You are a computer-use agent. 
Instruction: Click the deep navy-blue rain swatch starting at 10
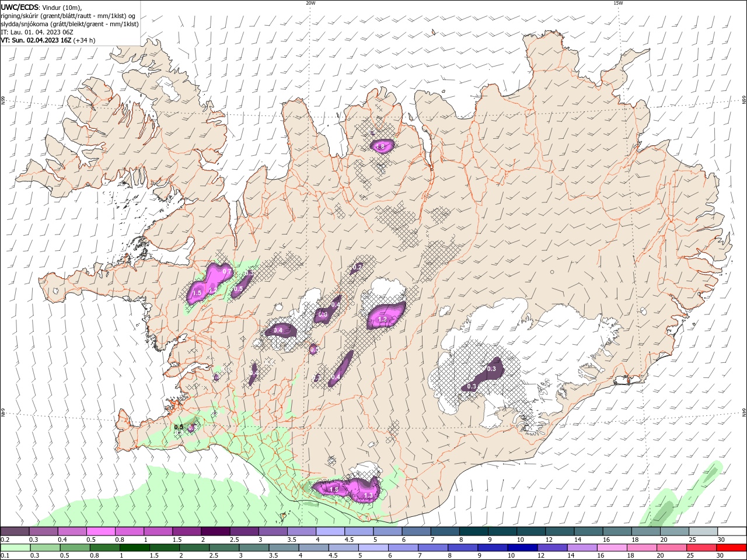tap(522, 548)
